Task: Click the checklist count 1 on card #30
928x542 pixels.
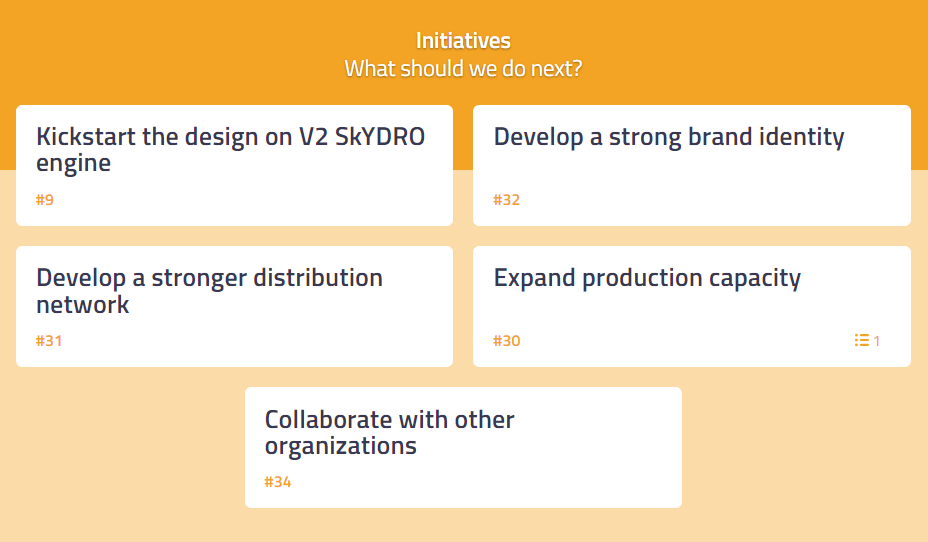Action: pyautogui.click(x=877, y=341)
